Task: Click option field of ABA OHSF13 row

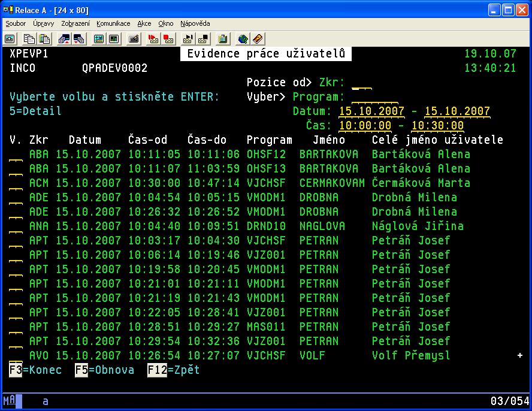Action: (16, 169)
